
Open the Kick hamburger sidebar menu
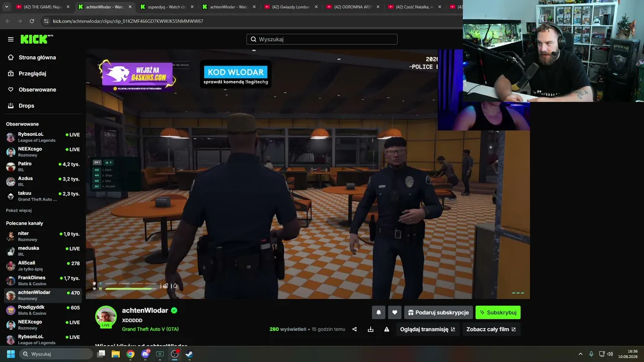[x=11, y=39]
